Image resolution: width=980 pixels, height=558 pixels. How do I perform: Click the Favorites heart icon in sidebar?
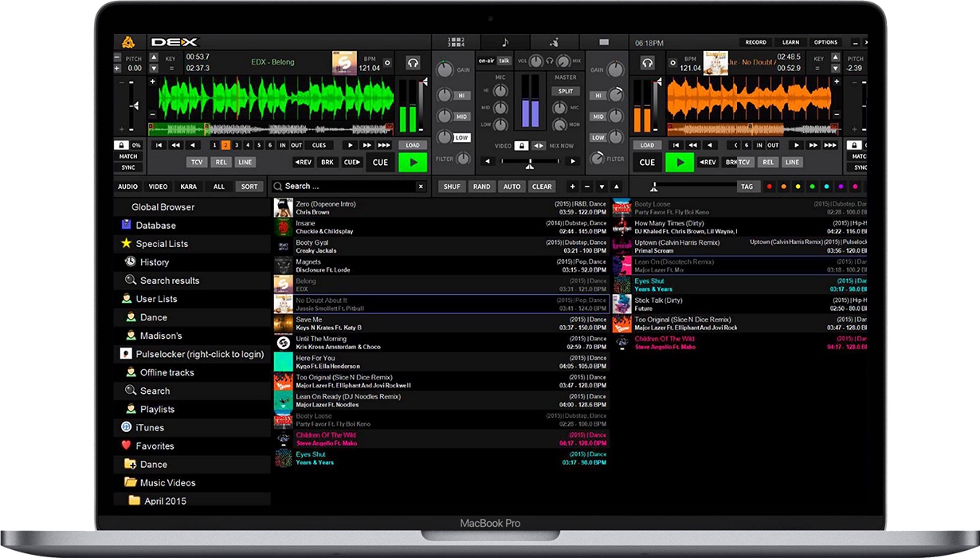point(126,446)
